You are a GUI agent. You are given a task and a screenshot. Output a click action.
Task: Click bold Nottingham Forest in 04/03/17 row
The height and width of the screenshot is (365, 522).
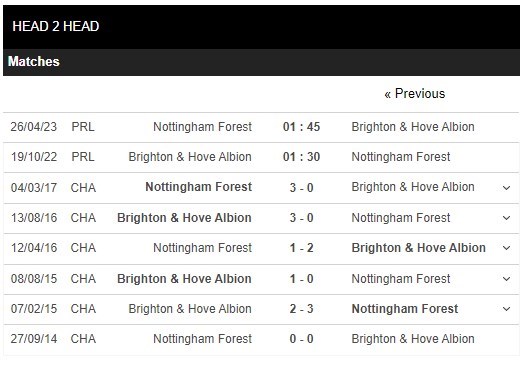coord(198,187)
